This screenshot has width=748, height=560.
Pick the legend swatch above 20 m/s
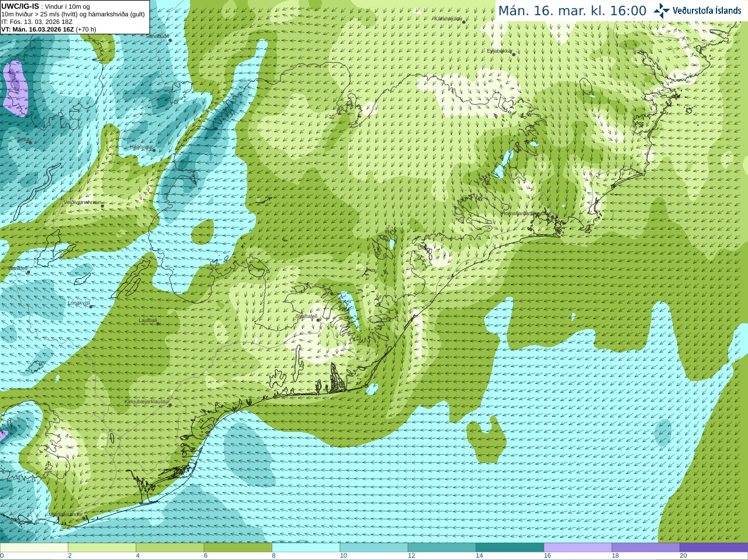click(x=714, y=548)
